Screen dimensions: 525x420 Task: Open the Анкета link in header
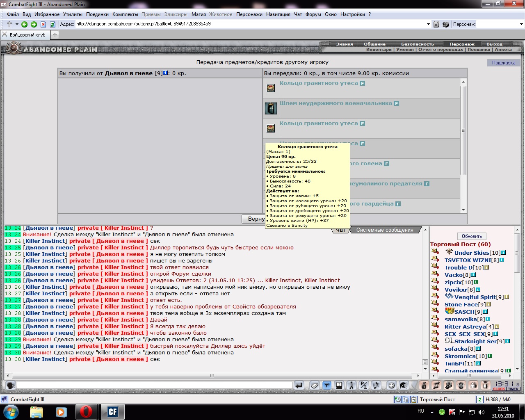click(503, 50)
